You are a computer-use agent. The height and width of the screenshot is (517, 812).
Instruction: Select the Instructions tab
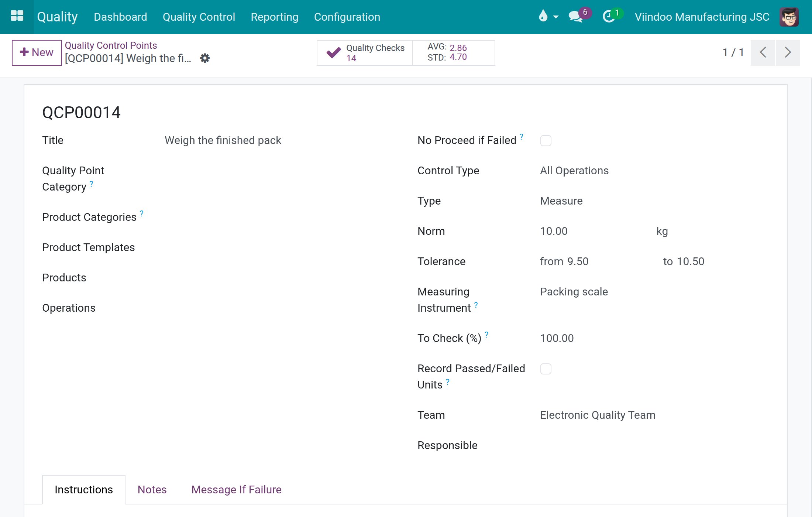(x=84, y=490)
